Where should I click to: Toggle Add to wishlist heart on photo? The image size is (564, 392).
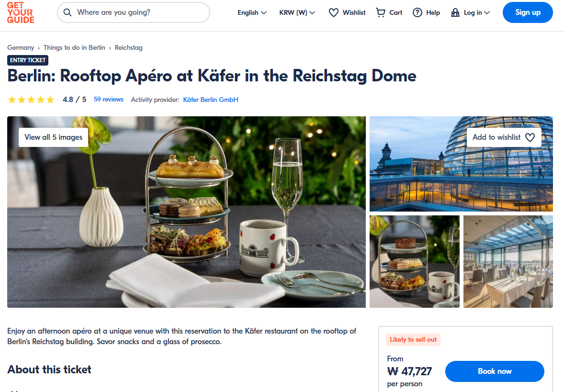(530, 137)
